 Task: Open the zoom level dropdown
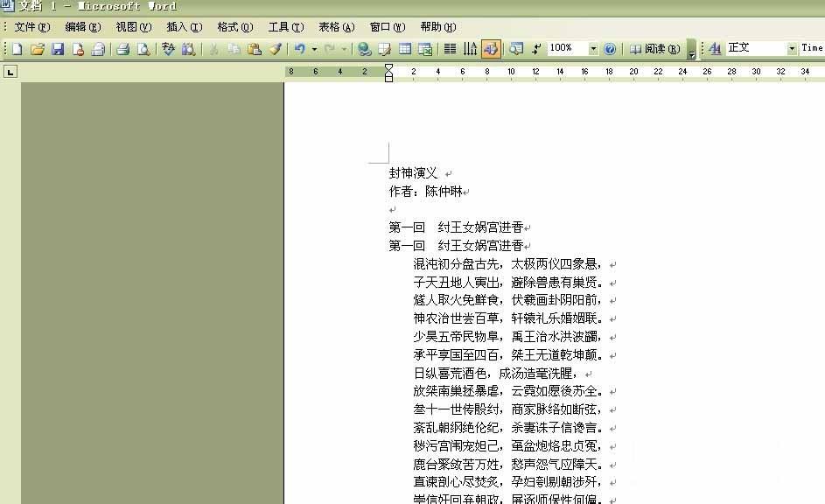click(x=593, y=49)
